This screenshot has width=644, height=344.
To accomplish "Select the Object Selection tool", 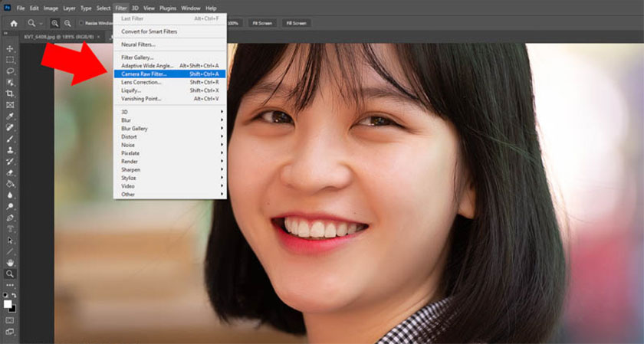I will [10, 83].
